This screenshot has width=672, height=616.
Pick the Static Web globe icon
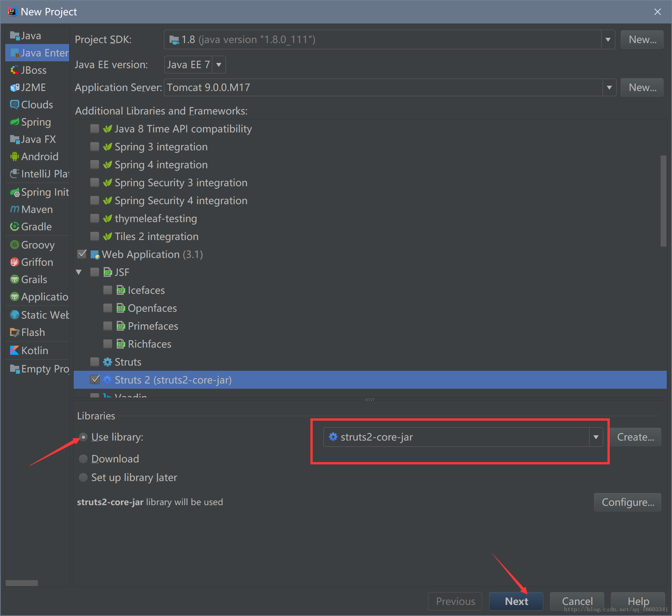pos(15,315)
